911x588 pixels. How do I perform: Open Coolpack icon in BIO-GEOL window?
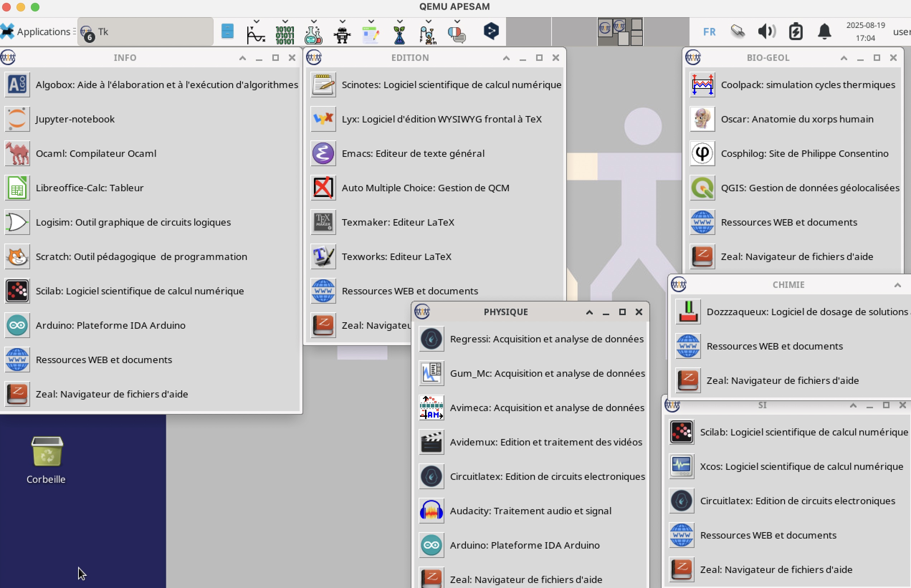tap(702, 85)
